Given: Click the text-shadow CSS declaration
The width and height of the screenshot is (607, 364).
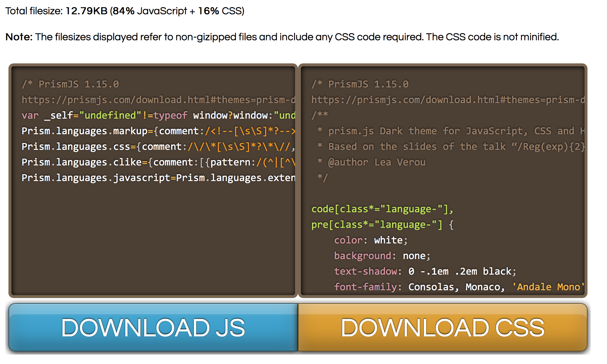Looking at the screenshot, I should coord(425,271).
